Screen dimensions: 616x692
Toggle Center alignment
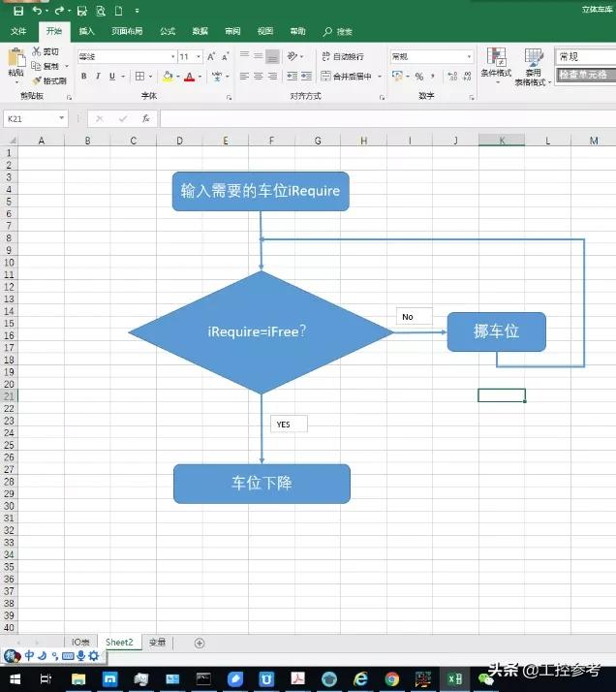point(258,77)
